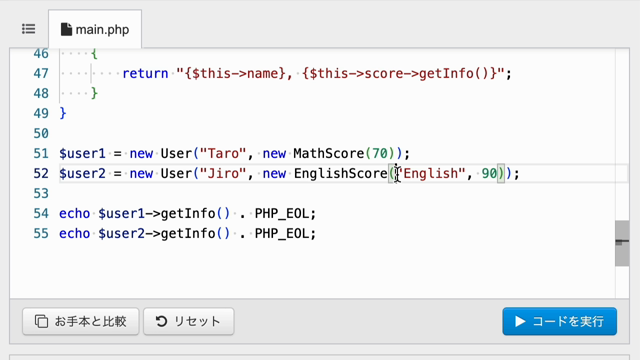
Task: Select the main.php tab
Action: coord(95,29)
